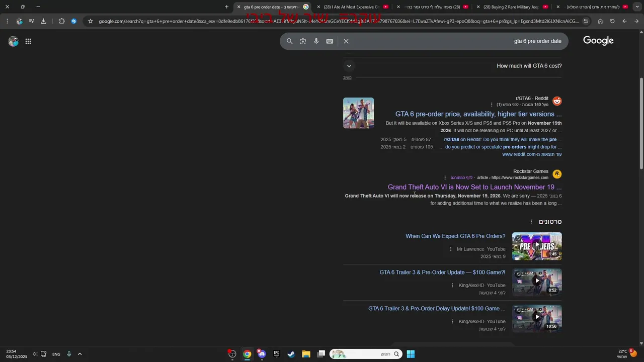The height and width of the screenshot is (362, 644).
Task: Start voice search with the microphone icon
Action: click(316, 41)
